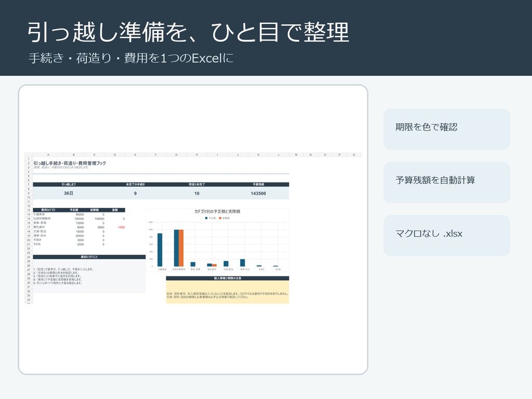Click the 最初に行うこと section header
The image size is (532, 399).
[x=89, y=257]
